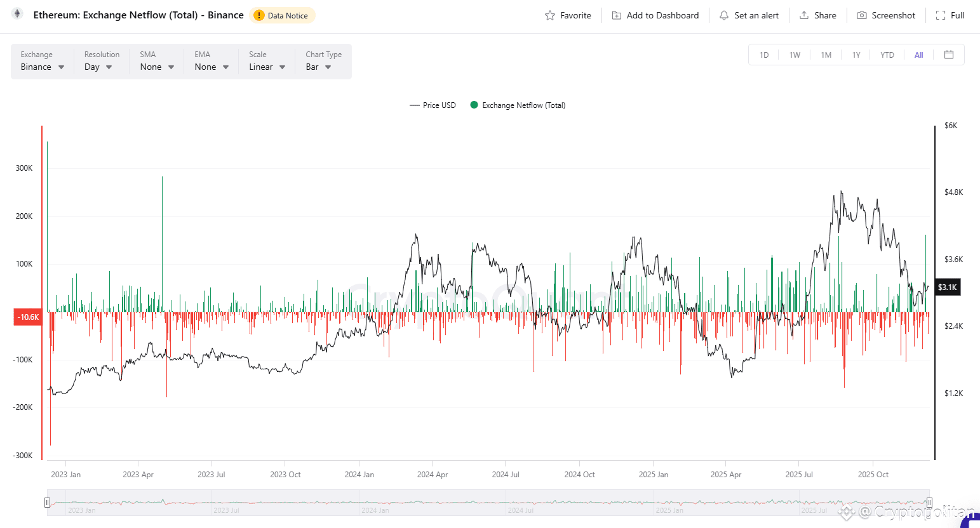Click the left minimap range handle
The image size is (980, 528).
(47, 502)
